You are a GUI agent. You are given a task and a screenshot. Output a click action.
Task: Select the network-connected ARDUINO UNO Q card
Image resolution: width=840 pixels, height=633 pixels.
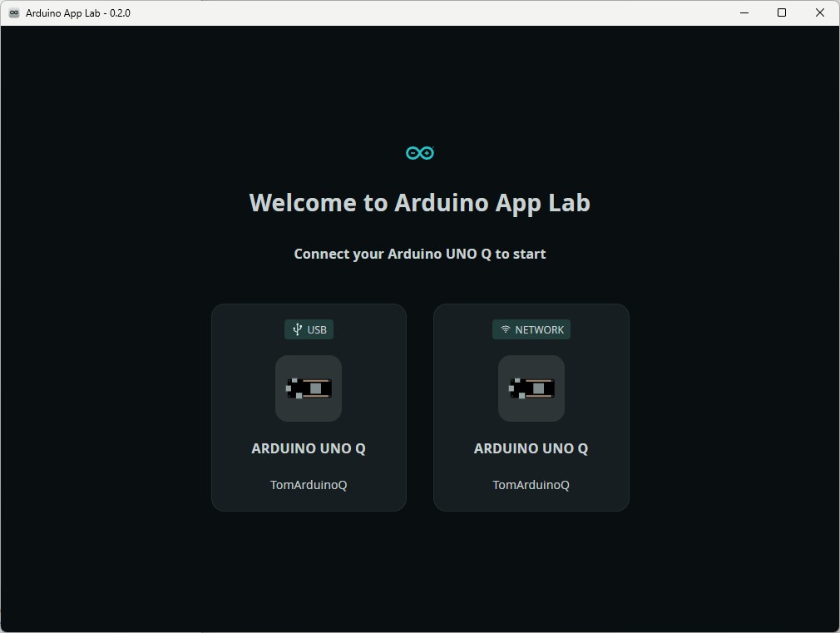[x=531, y=407]
